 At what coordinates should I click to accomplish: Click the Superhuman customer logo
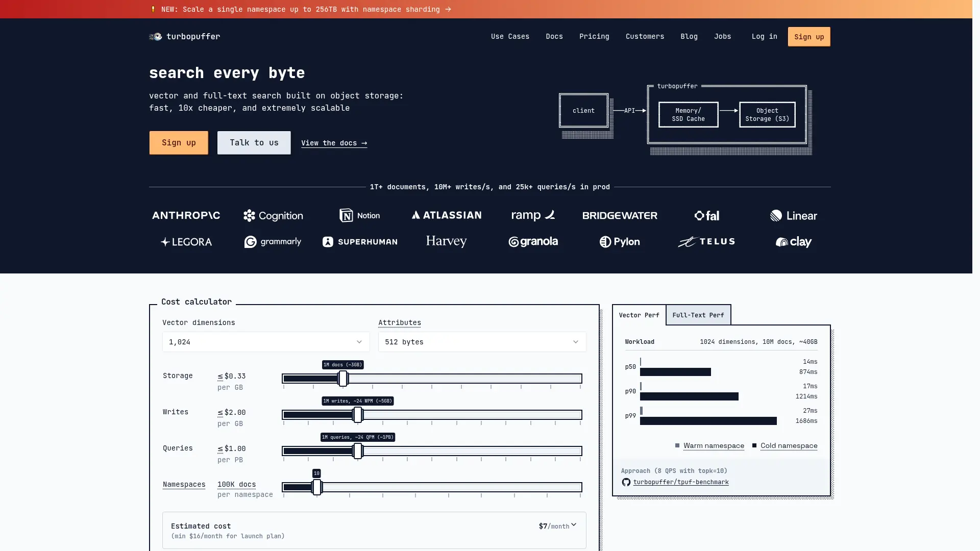360,242
